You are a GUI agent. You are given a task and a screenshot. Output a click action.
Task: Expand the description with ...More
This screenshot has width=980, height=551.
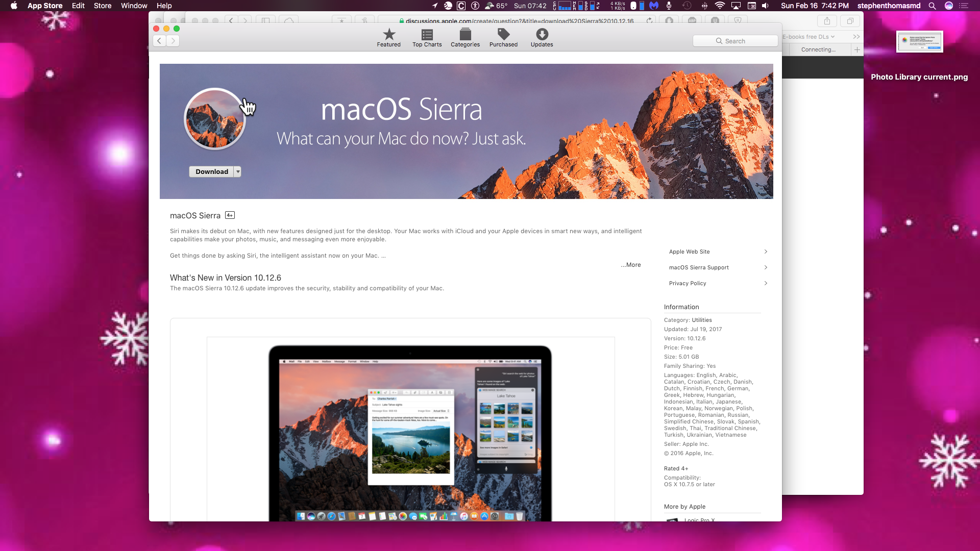(631, 265)
